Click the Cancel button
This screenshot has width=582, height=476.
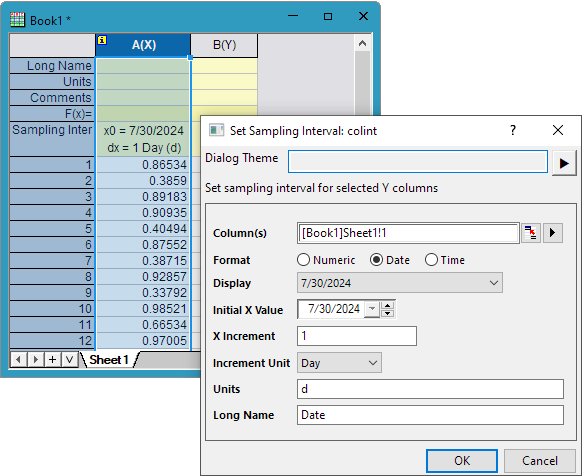(540, 461)
